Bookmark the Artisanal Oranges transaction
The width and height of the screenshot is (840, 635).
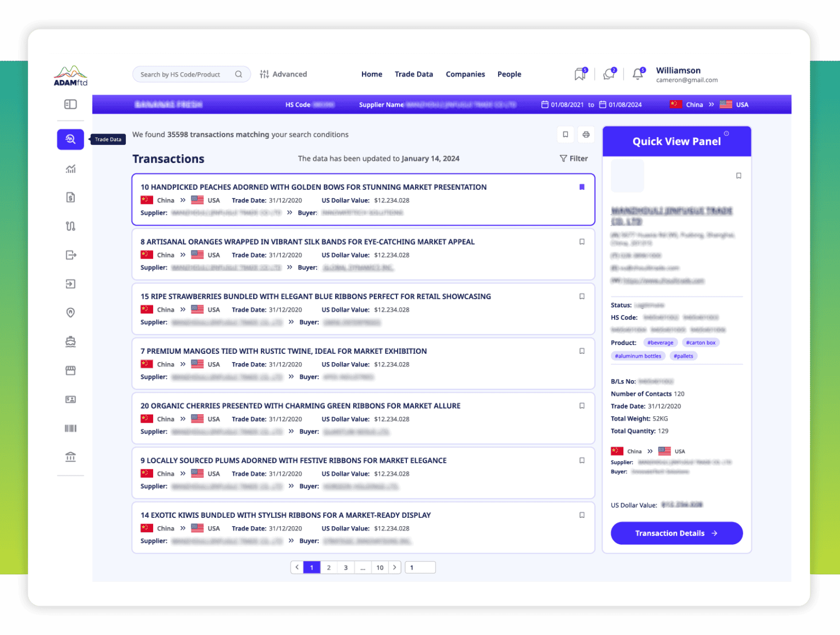(582, 242)
